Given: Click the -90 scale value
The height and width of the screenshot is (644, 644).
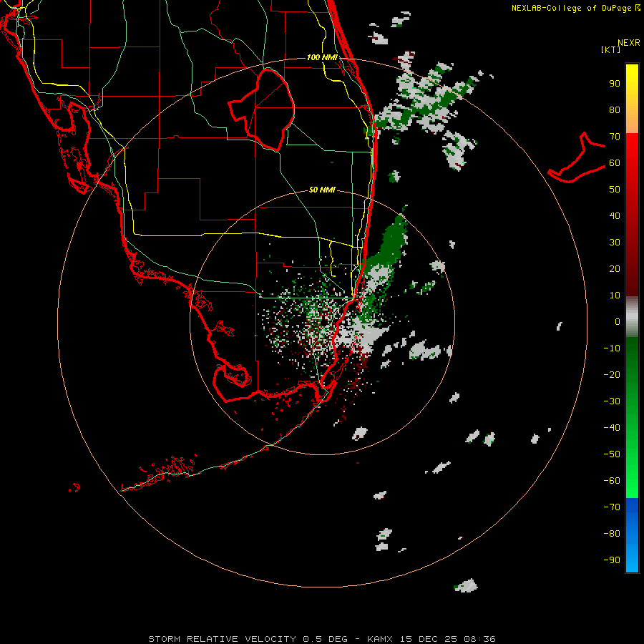Looking at the screenshot, I should (612, 560).
